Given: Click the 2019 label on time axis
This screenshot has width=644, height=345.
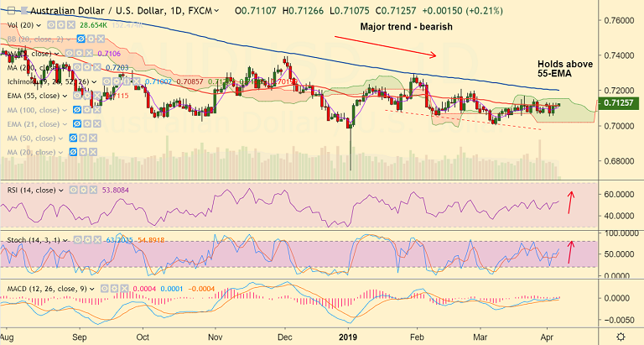Looking at the screenshot, I should point(348,337).
